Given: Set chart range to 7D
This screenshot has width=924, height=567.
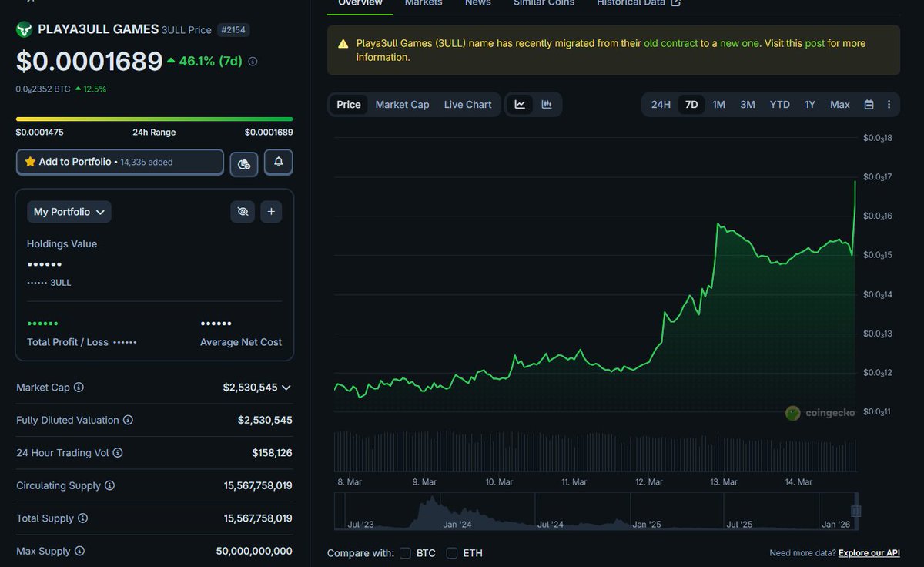Looking at the screenshot, I should pos(691,105).
